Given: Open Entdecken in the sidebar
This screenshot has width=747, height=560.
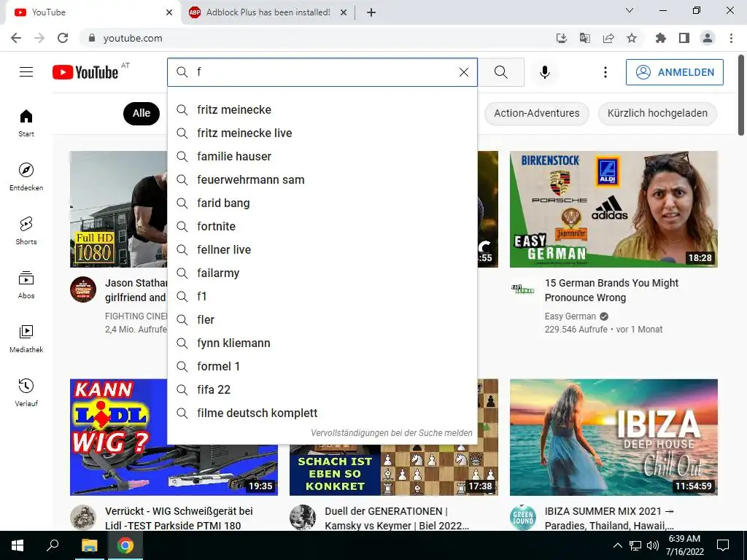Looking at the screenshot, I should click(26, 176).
